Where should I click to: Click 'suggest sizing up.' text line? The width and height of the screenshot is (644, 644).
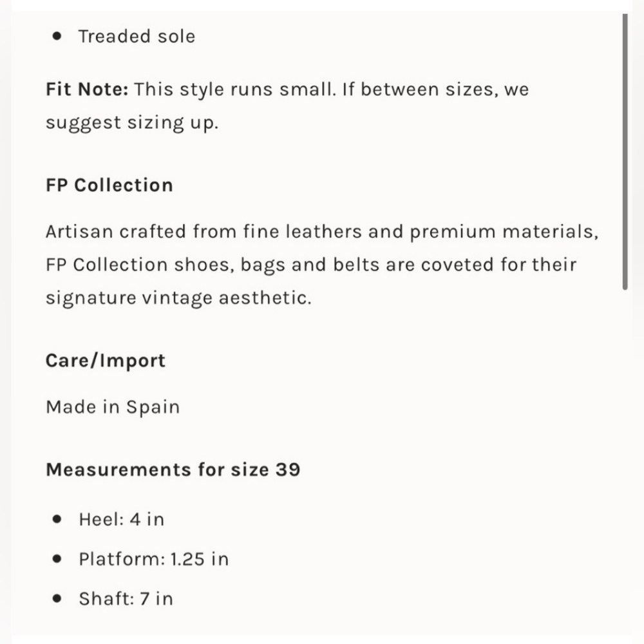click(132, 123)
